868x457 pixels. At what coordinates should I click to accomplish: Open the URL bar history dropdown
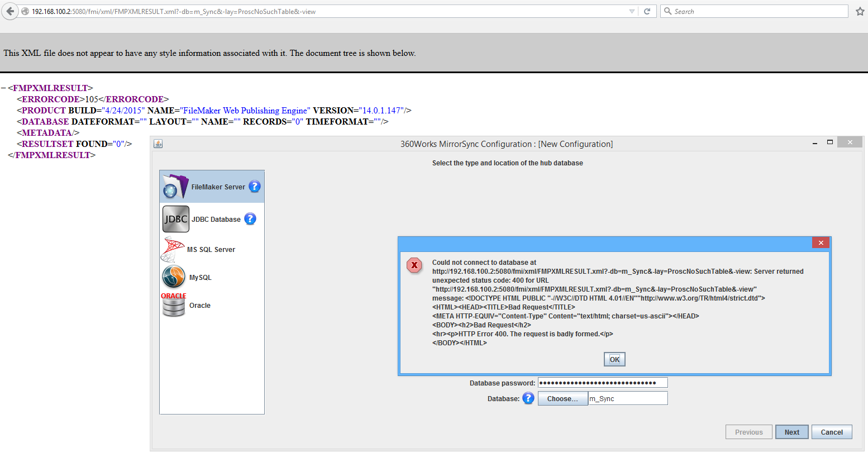632,11
